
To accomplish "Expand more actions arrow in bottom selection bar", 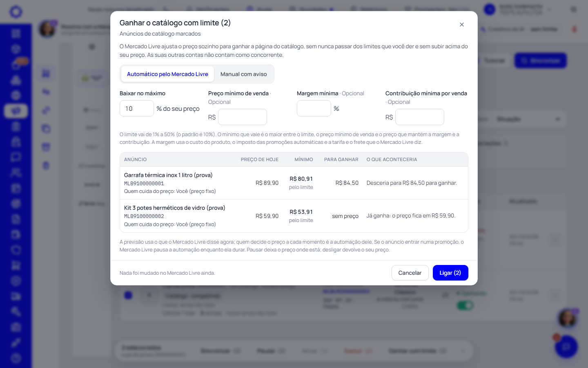I will coord(463,351).
